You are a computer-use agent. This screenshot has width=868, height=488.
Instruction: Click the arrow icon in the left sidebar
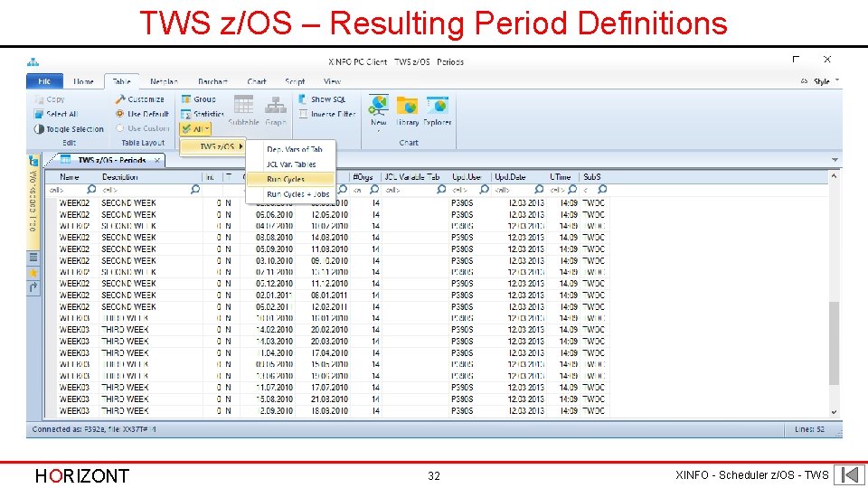coord(33,287)
